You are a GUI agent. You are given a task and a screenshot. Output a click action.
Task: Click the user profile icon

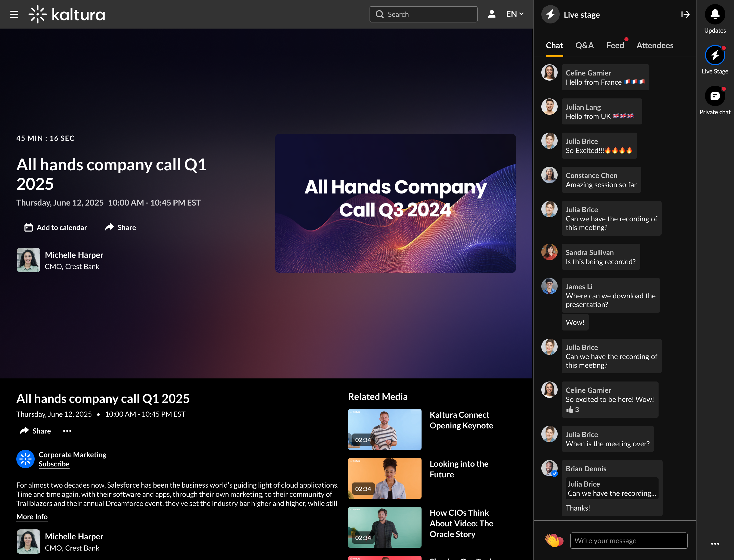(x=492, y=14)
